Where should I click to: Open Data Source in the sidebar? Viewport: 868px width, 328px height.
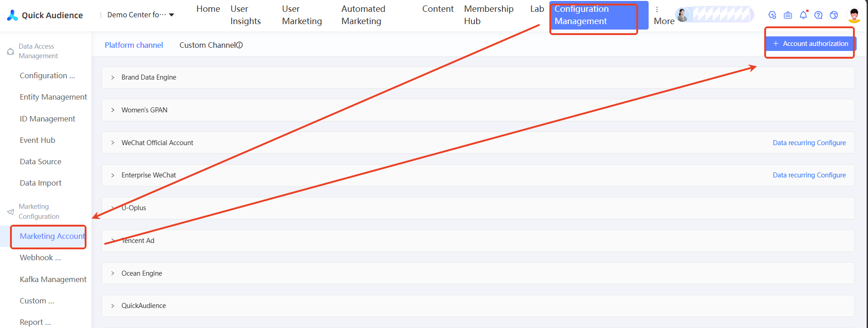tap(41, 161)
